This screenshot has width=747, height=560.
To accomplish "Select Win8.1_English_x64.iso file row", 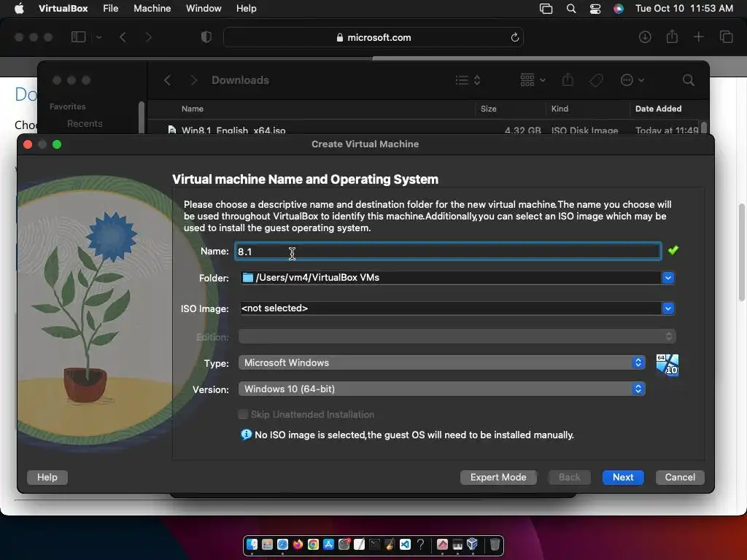I will (x=424, y=129).
